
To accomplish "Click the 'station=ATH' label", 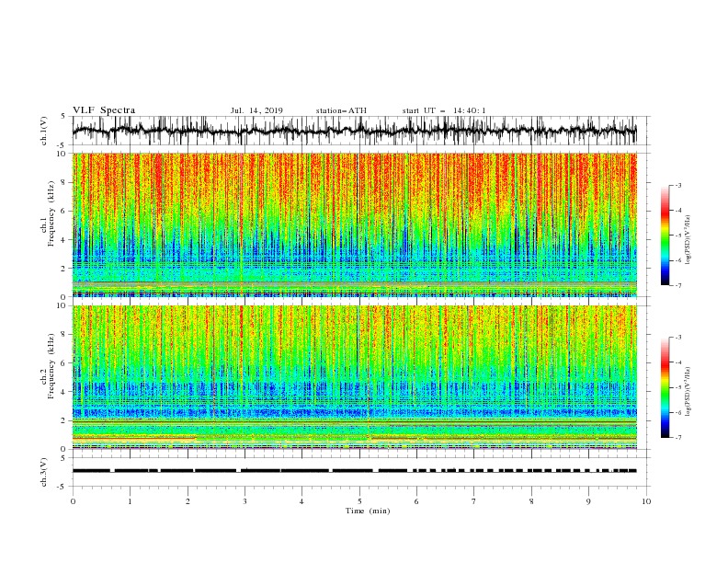I will click(x=341, y=110).
